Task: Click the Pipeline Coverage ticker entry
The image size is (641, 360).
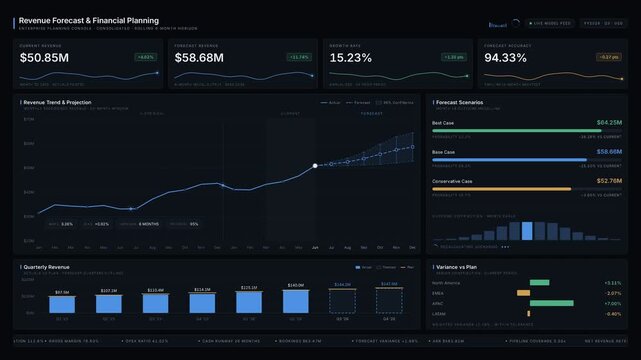Action: 536,341
